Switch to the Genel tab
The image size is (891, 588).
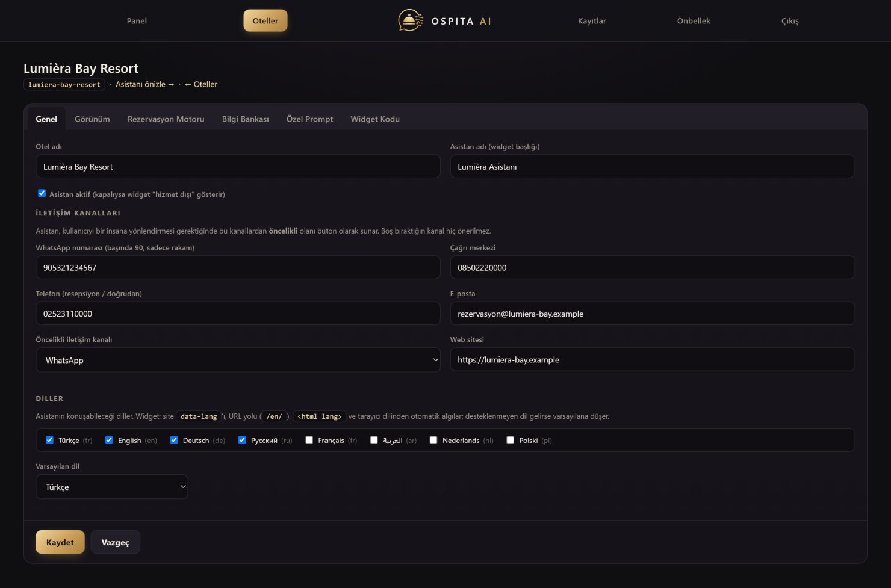pyautogui.click(x=46, y=119)
